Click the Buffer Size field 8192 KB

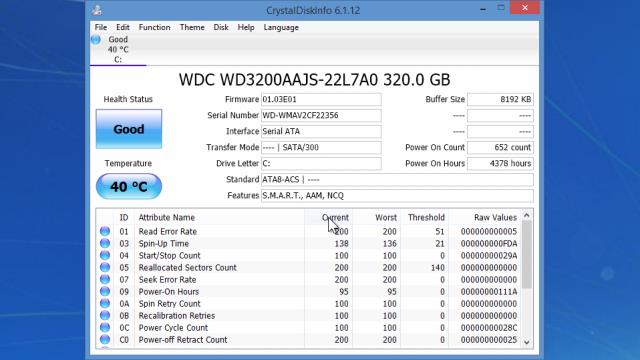point(500,99)
